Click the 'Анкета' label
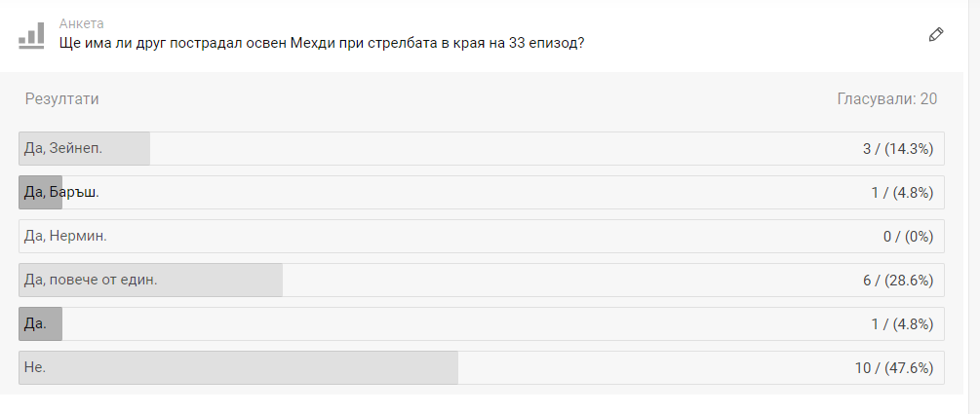This screenshot has width=980, height=414. pos(81,22)
